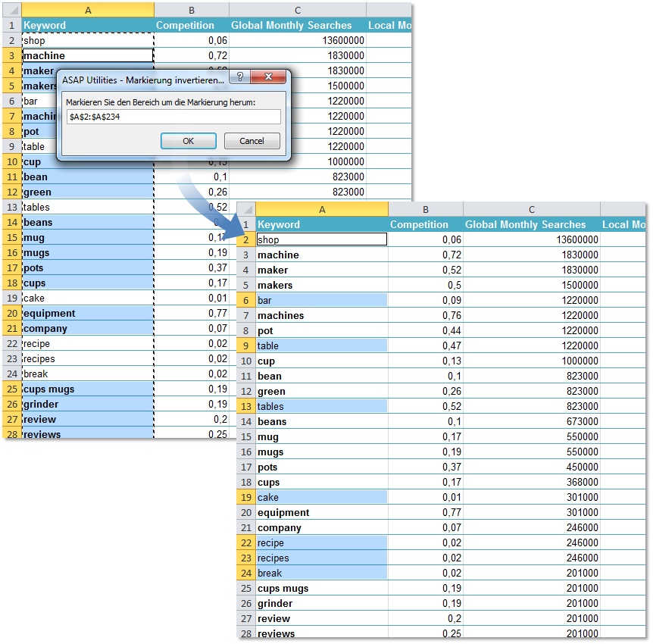Click 'Keyword' header cell in right sheet

pyautogui.click(x=322, y=224)
